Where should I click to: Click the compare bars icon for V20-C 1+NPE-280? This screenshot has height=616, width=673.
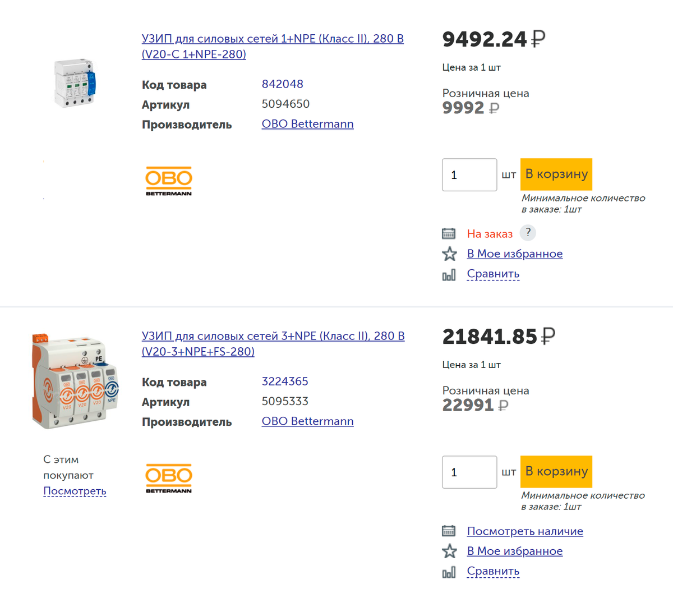pyautogui.click(x=449, y=275)
